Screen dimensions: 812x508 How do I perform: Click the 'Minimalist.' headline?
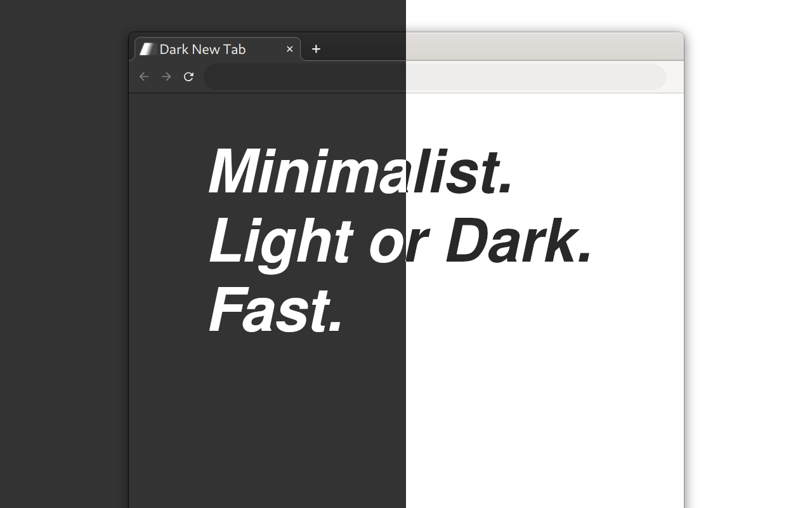pos(360,170)
